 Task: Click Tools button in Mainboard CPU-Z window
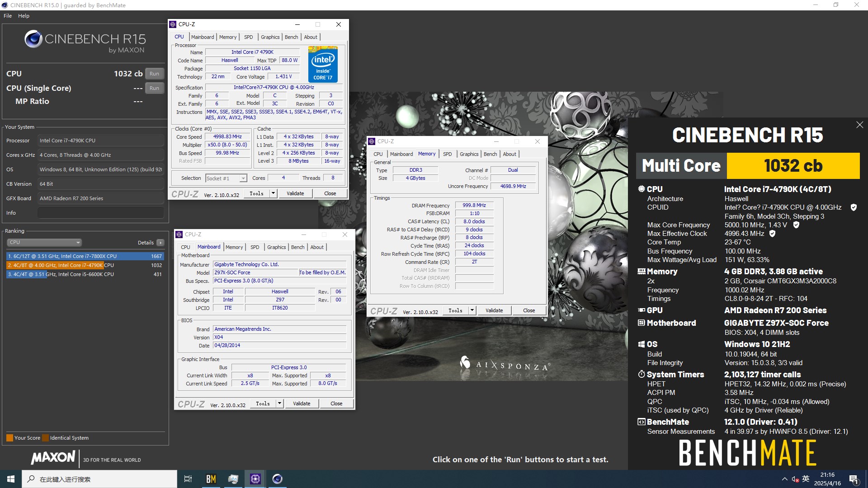[x=263, y=404]
